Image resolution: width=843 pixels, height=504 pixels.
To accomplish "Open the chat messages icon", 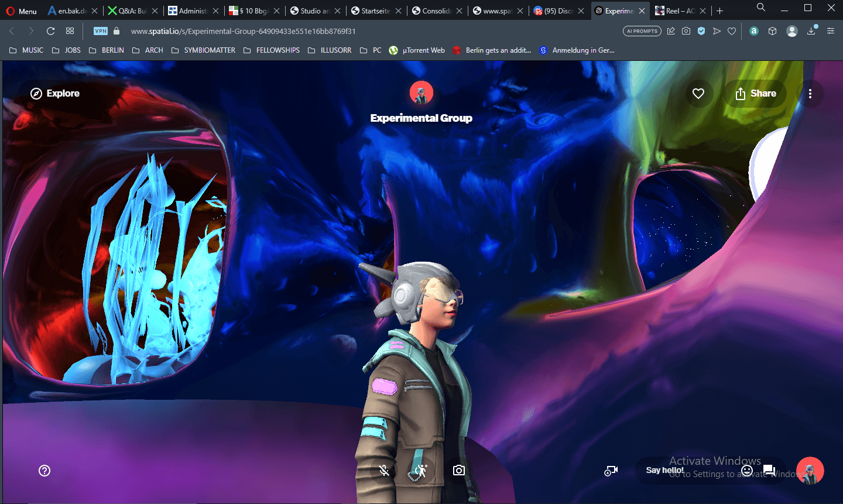I will pos(769,471).
